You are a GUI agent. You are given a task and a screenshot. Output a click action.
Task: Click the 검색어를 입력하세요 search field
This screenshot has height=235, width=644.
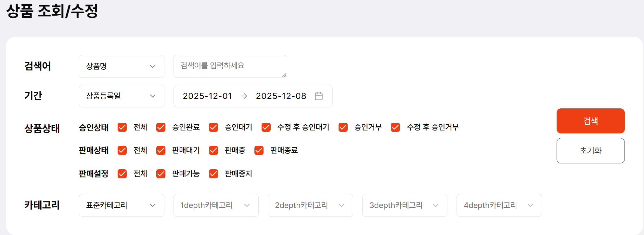[230, 66]
